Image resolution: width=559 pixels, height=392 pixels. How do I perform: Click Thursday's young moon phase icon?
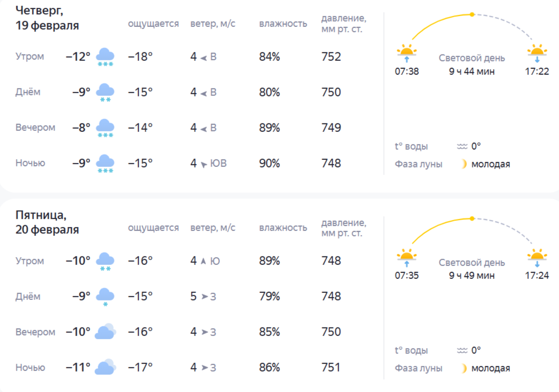tap(463, 164)
